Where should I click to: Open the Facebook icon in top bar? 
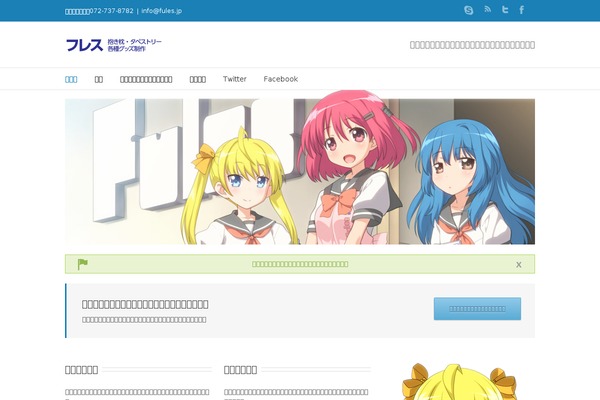(522, 10)
